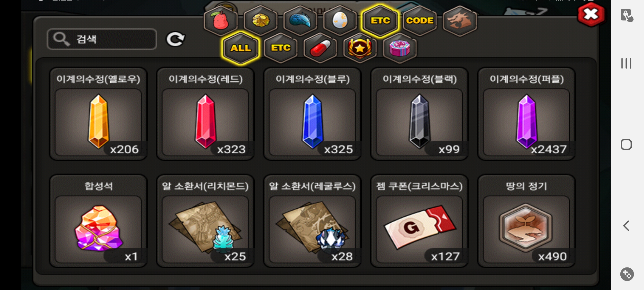Open the blue dragon scale category

(300, 20)
